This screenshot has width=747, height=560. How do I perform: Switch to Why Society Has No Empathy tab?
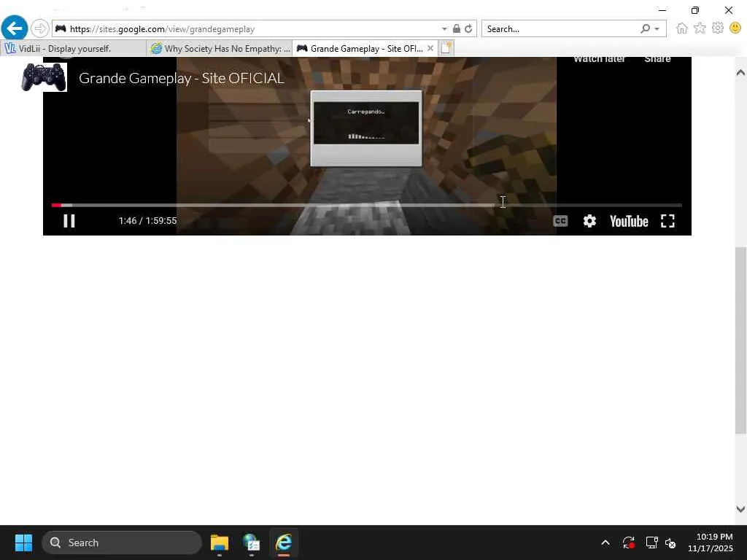[220, 49]
